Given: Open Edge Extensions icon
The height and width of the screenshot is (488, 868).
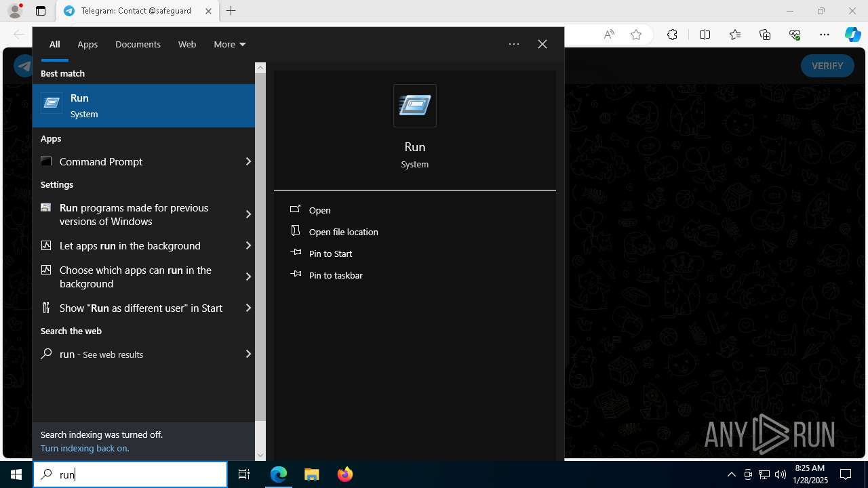Looking at the screenshot, I should [x=672, y=35].
